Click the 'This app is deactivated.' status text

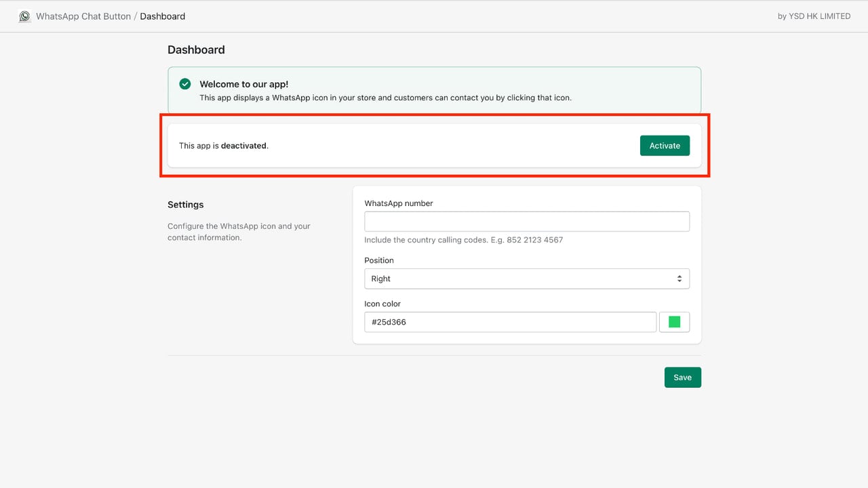pyautogui.click(x=224, y=146)
